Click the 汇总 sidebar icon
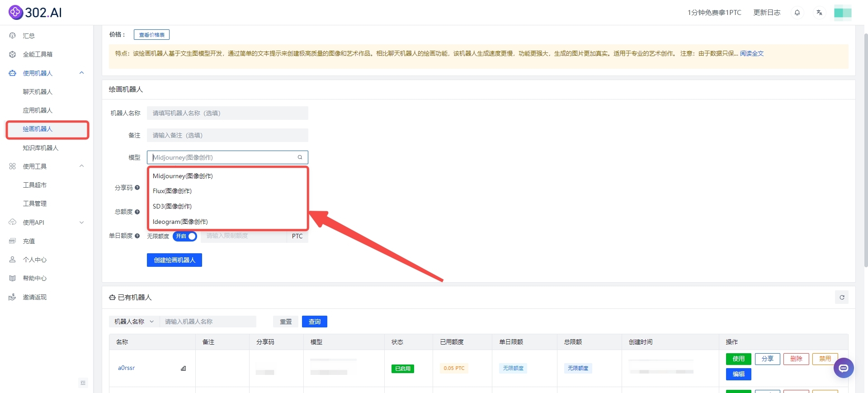868x393 pixels. [13, 36]
